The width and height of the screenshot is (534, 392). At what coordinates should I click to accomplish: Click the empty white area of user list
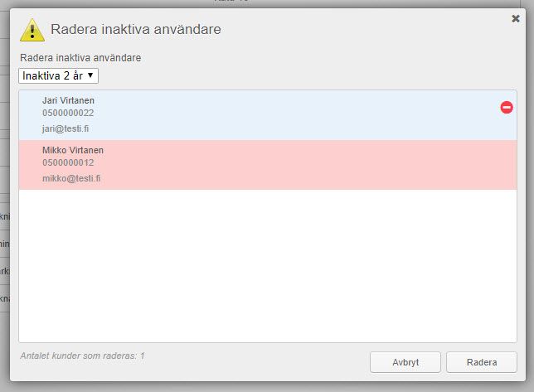tap(268, 266)
